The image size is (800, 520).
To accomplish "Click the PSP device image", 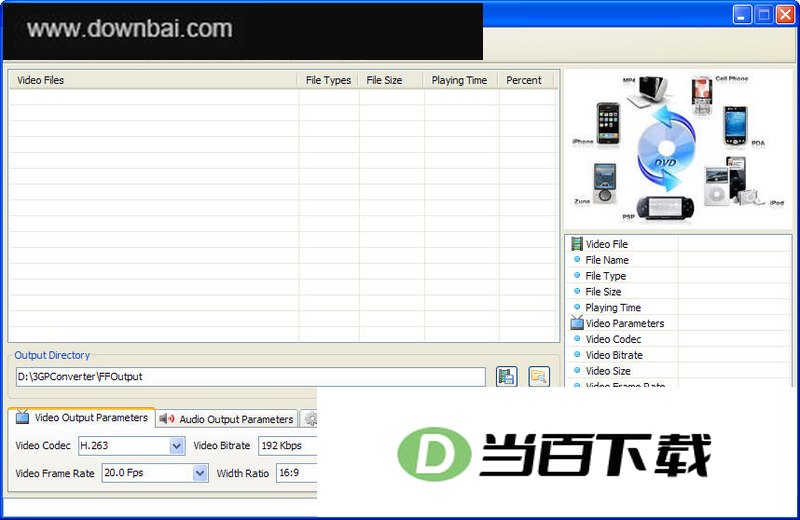I will pyautogui.click(x=666, y=208).
